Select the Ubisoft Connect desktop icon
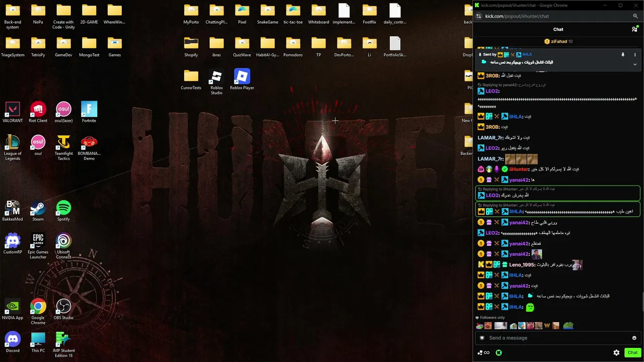Screen dimensions: 644x362 (x=63, y=246)
